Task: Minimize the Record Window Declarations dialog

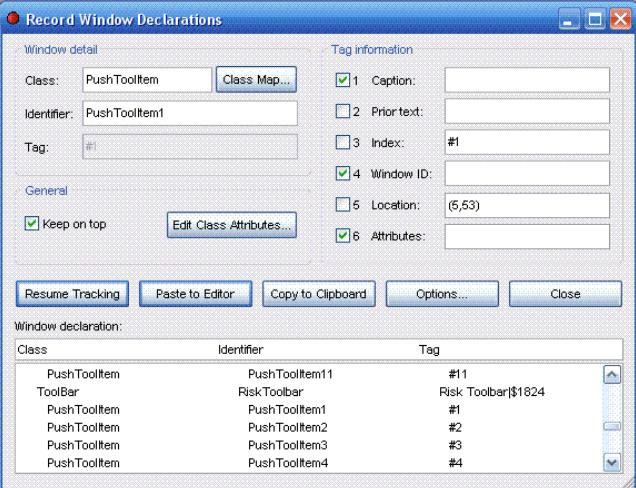Action: (569, 19)
